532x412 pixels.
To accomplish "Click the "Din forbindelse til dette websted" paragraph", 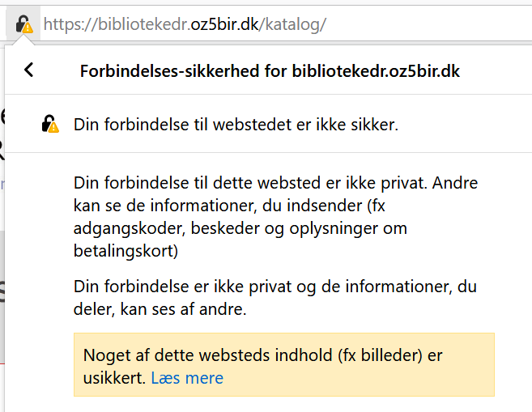I will click(264, 183).
